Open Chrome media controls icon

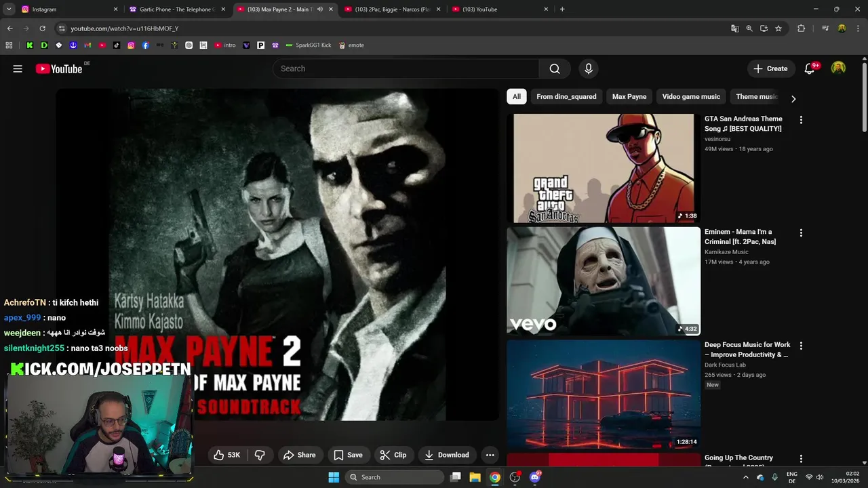point(825,28)
